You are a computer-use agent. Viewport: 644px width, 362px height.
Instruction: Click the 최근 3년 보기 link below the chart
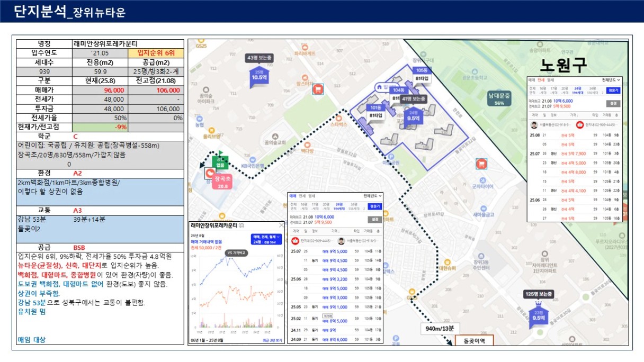pos(273,340)
